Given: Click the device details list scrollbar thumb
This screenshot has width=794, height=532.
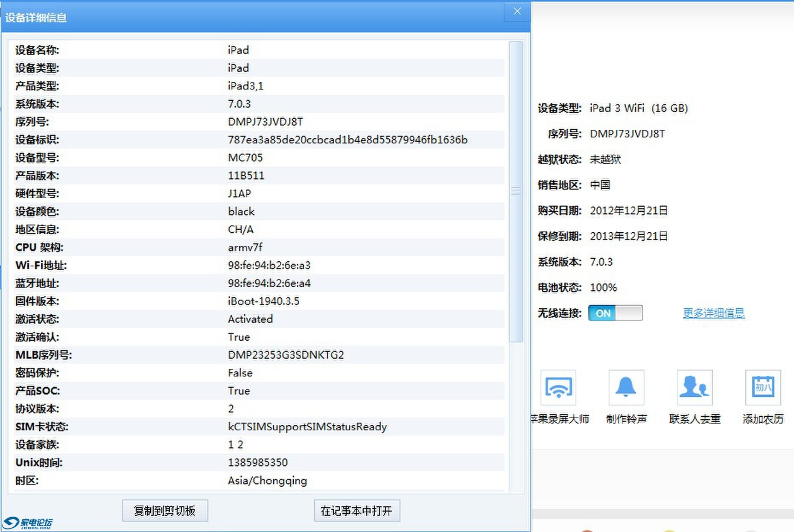Looking at the screenshot, I should [516, 191].
